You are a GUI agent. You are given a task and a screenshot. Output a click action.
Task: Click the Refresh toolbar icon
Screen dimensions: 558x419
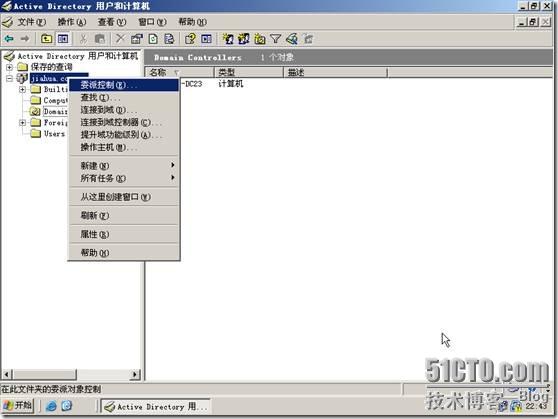pos(153,38)
